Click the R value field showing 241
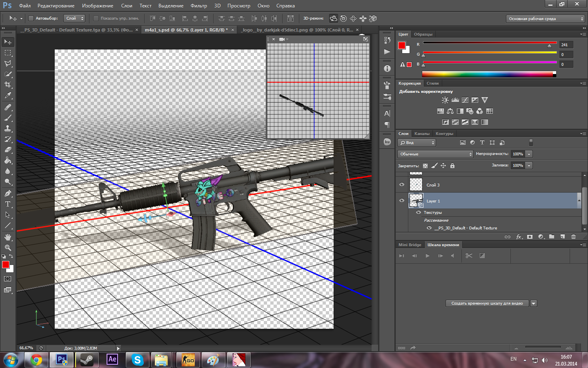The height and width of the screenshot is (368, 588). pos(566,45)
